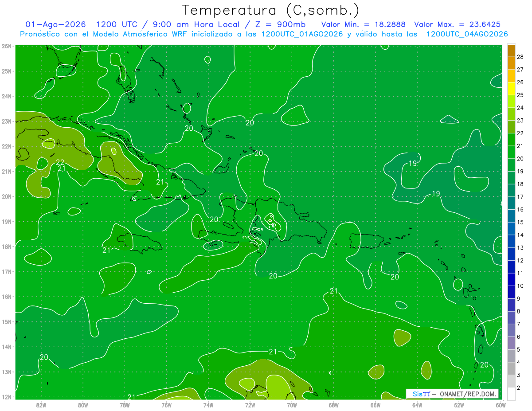Select 'Valor Max. = 23.6425' text
532x411 pixels.
(458, 24)
